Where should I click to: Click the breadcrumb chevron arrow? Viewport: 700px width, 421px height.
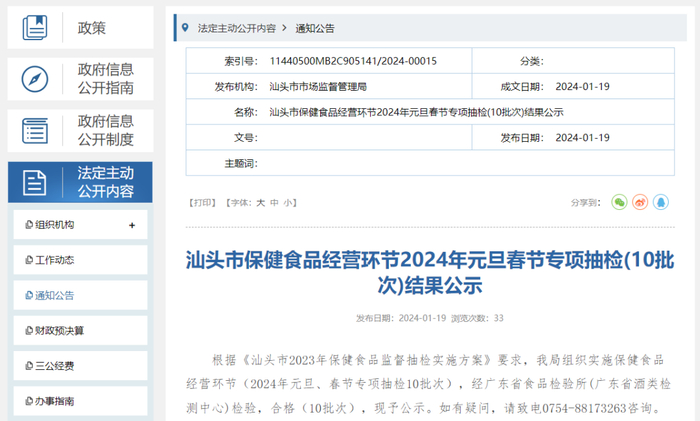(284, 28)
